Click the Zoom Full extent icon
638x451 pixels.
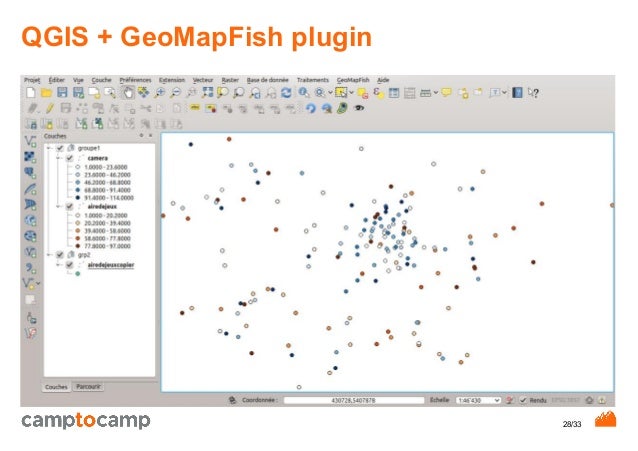(x=207, y=93)
